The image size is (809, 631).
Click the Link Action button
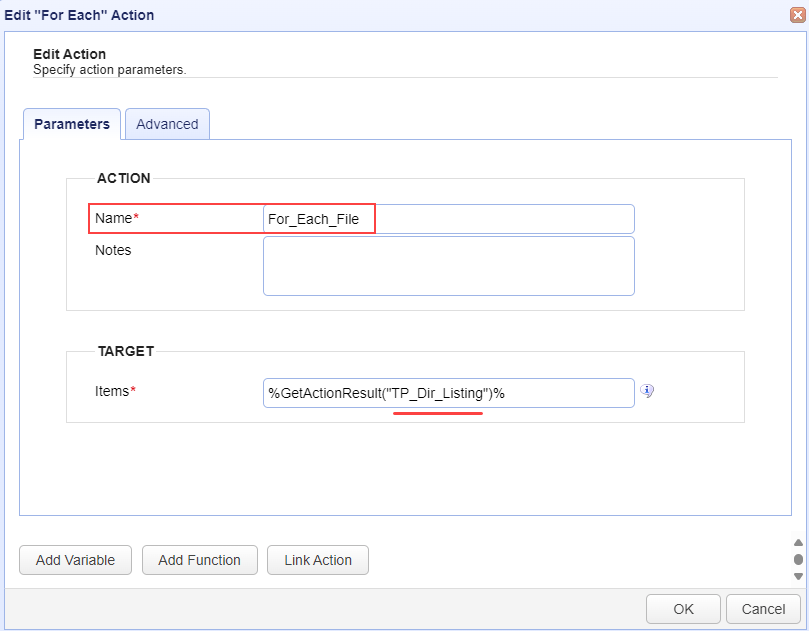click(x=318, y=560)
